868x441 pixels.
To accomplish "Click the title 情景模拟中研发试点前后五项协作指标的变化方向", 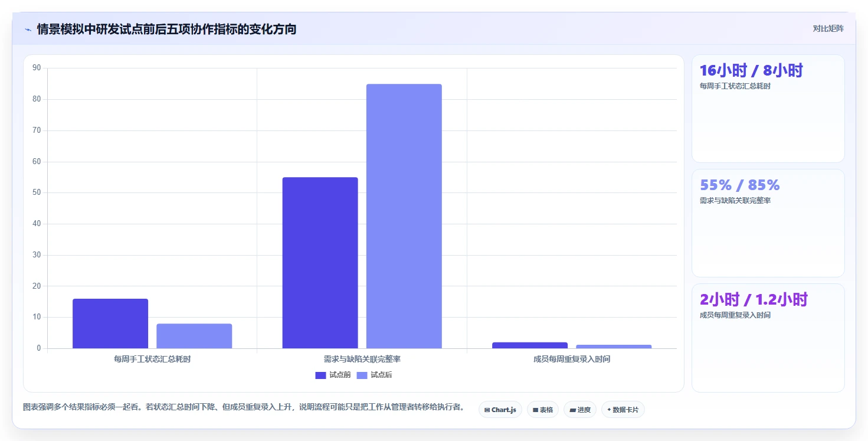I will [166, 29].
